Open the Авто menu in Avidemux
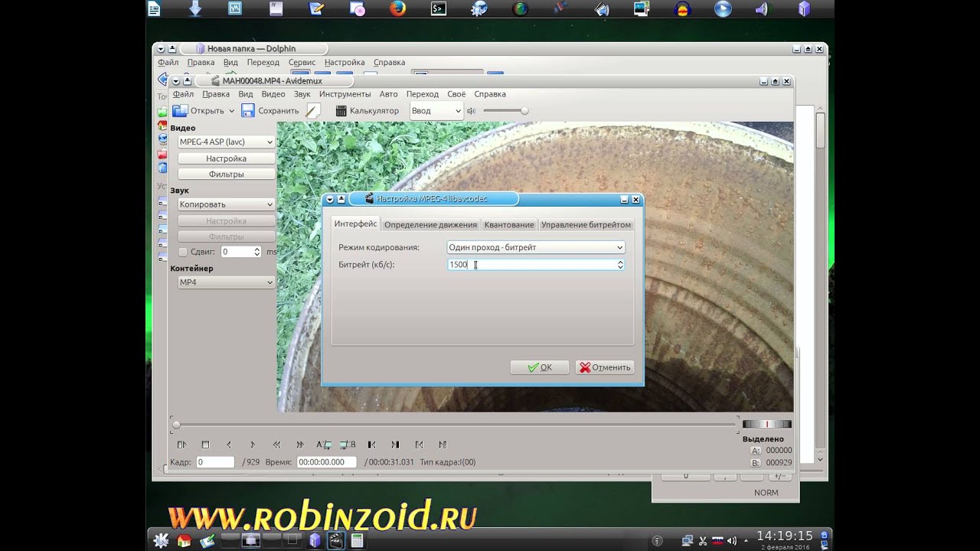The image size is (980, 551). click(x=389, y=94)
